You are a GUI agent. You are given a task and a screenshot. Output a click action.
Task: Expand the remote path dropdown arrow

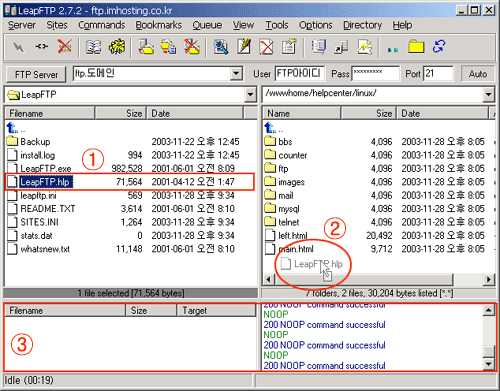click(x=488, y=95)
